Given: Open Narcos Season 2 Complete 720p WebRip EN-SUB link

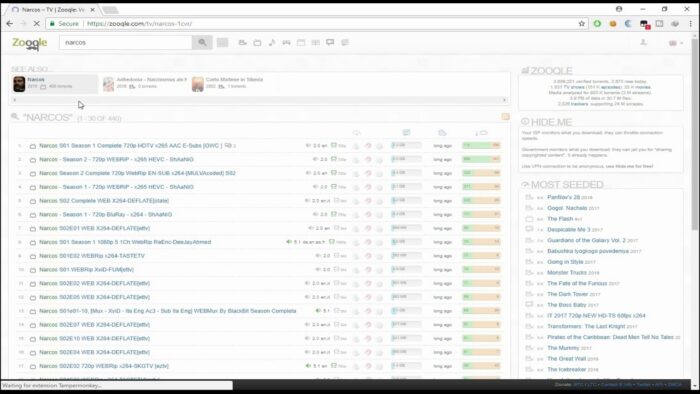Looking at the screenshot, I should coord(138,173).
